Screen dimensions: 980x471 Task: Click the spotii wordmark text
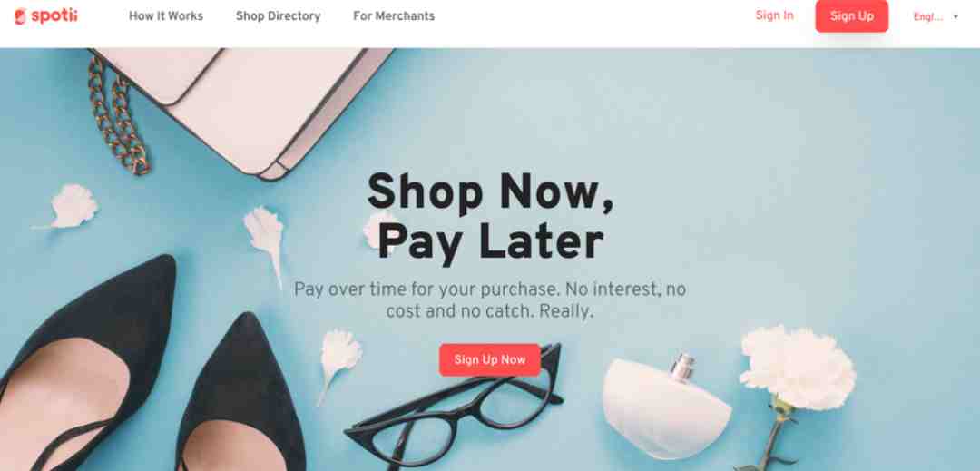coord(54,15)
